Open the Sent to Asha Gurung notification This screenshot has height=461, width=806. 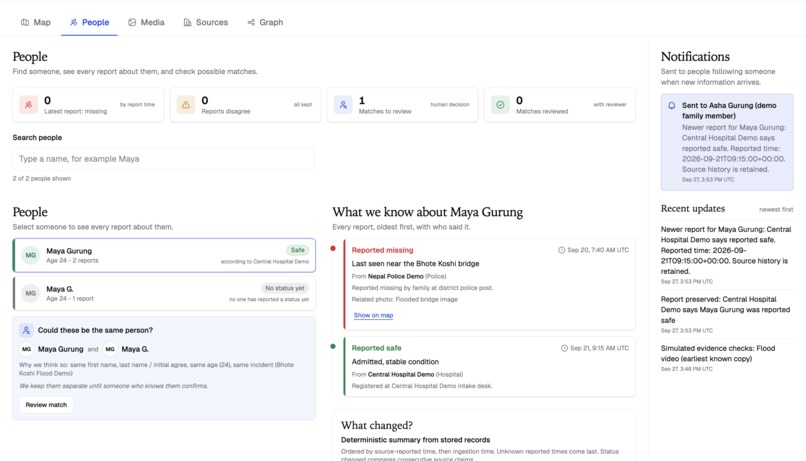(727, 142)
